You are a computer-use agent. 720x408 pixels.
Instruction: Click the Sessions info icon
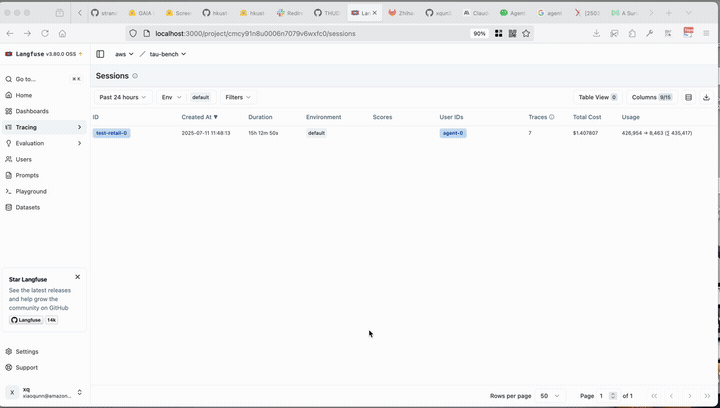135,76
